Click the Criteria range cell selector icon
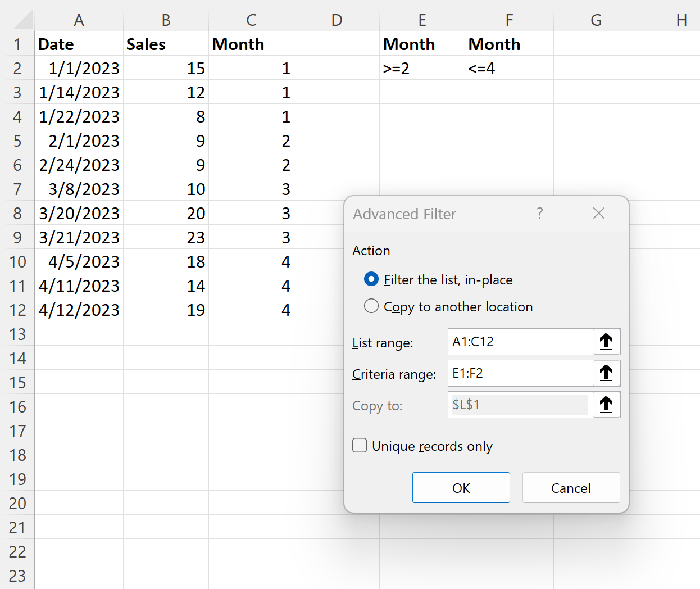 click(x=606, y=373)
